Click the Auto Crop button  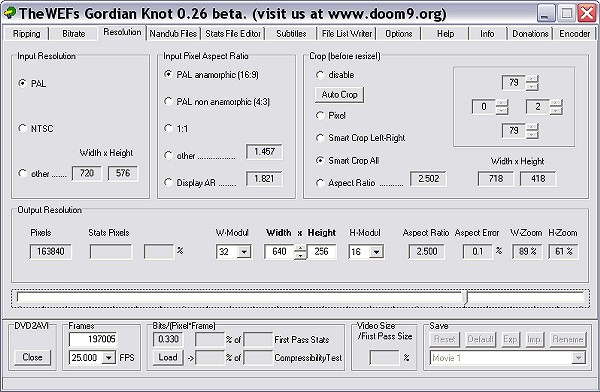tap(339, 95)
